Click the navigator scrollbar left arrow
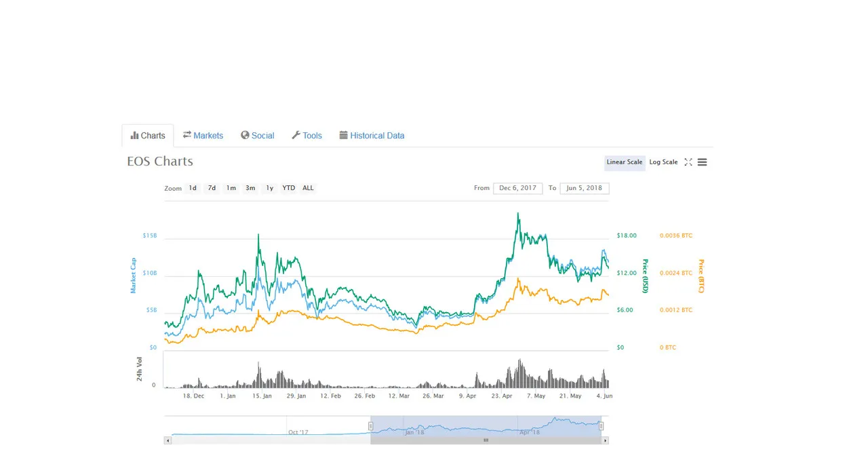This screenshot has width=868, height=475. click(167, 440)
